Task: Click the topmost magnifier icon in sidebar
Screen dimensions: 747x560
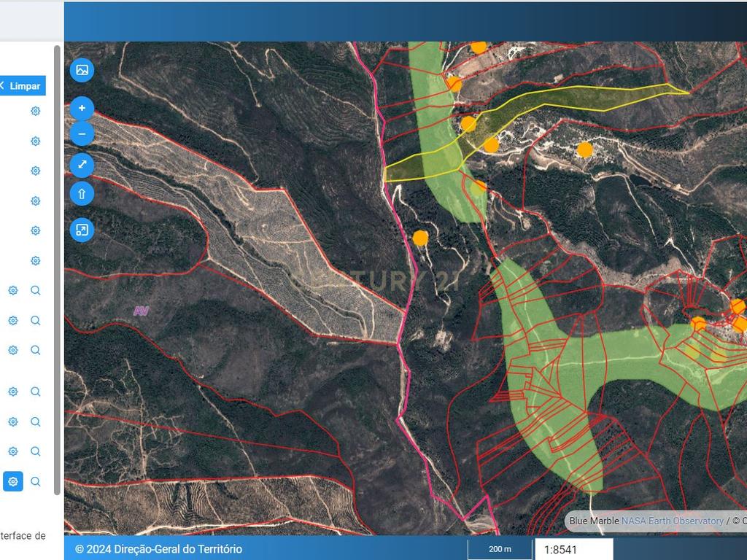Action: pos(35,290)
